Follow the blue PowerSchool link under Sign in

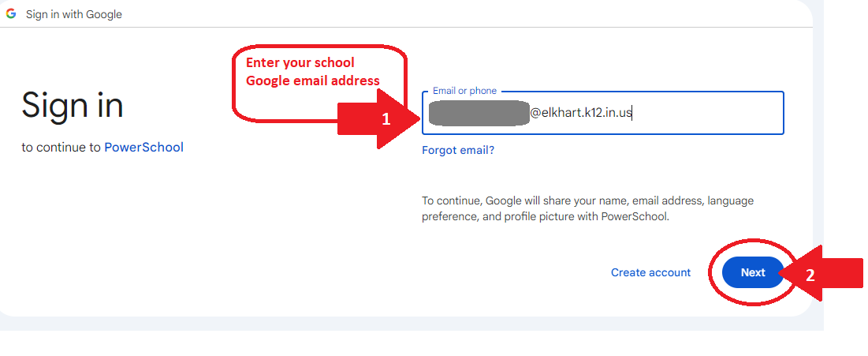pos(144,148)
